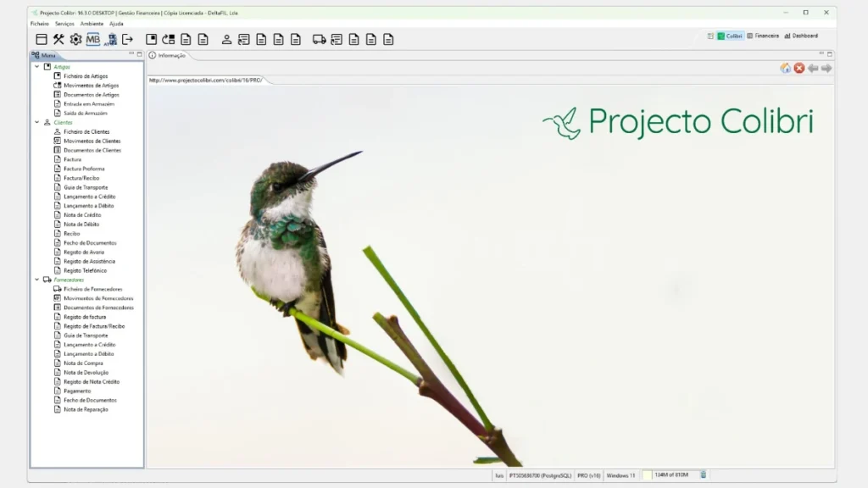Image resolution: width=868 pixels, height=488 pixels.
Task: Open Registo Telefónico
Action: (85, 270)
